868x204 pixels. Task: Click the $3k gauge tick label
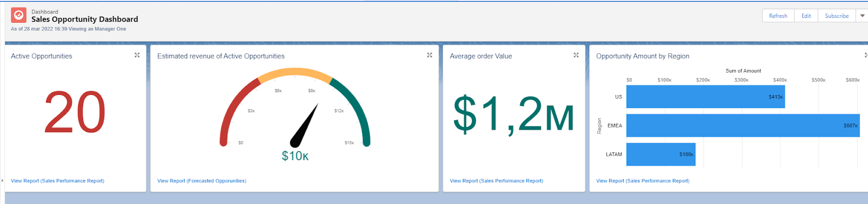[x=251, y=111]
